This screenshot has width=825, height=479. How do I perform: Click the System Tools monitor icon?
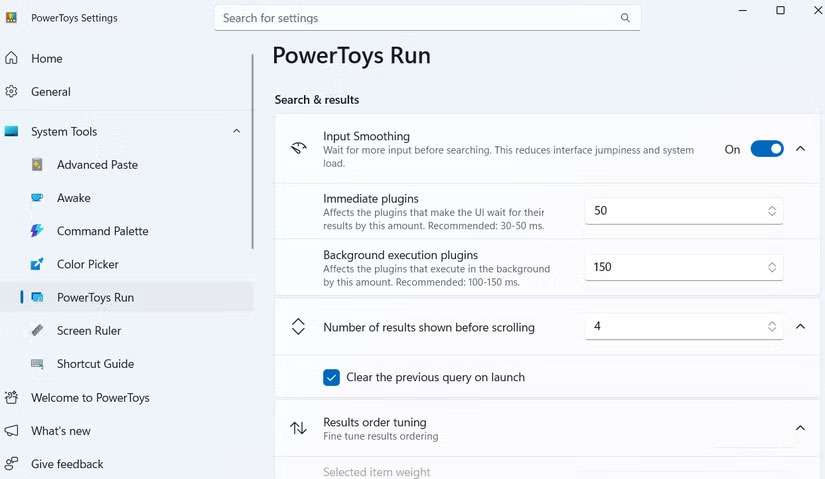click(12, 131)
